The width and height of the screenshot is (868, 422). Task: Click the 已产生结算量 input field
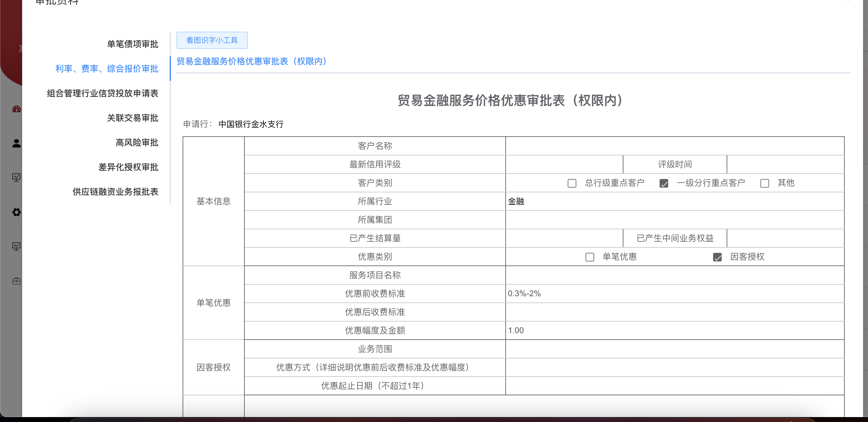[x=564, y=238]
